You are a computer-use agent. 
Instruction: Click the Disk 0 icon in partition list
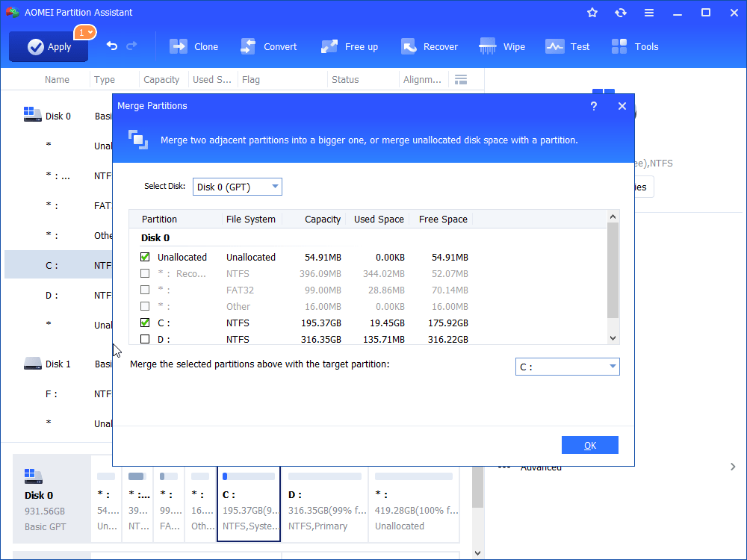point(32,114)
